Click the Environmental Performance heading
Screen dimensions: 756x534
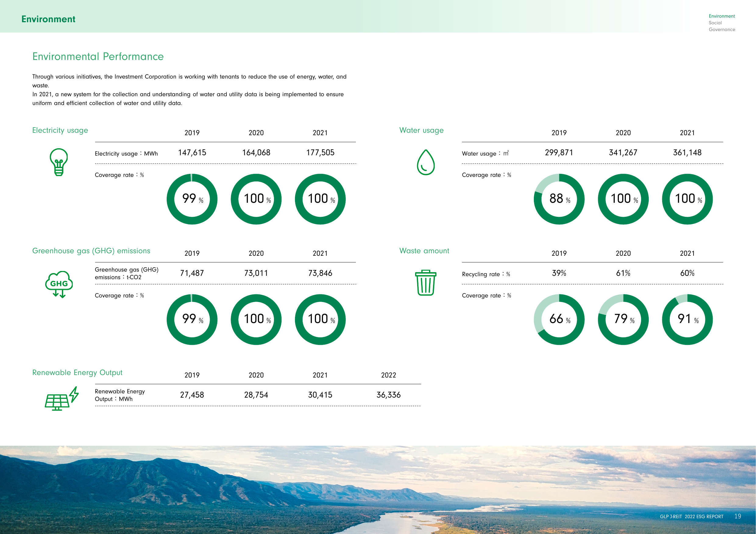pyautogui.click(x=98, y=57)
